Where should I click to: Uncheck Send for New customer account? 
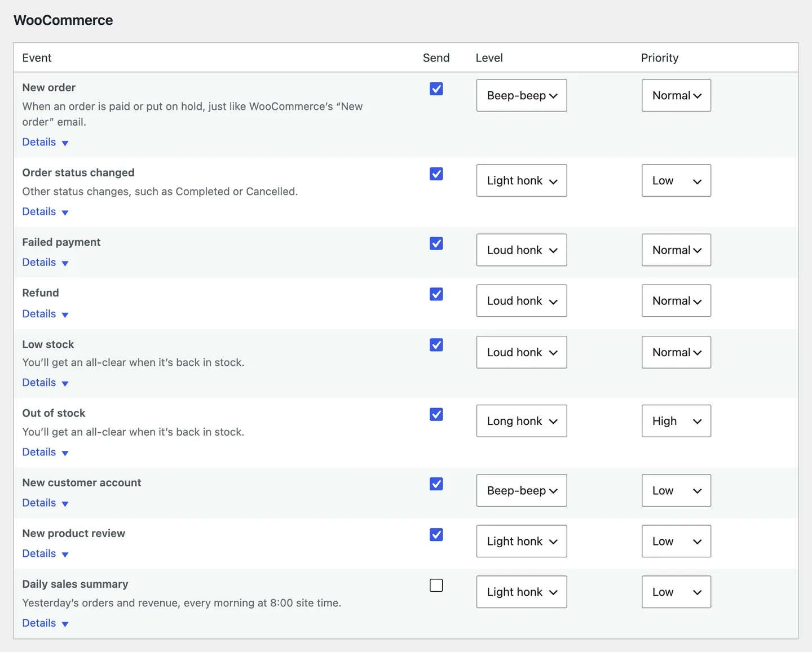click(x=436, y=484)
